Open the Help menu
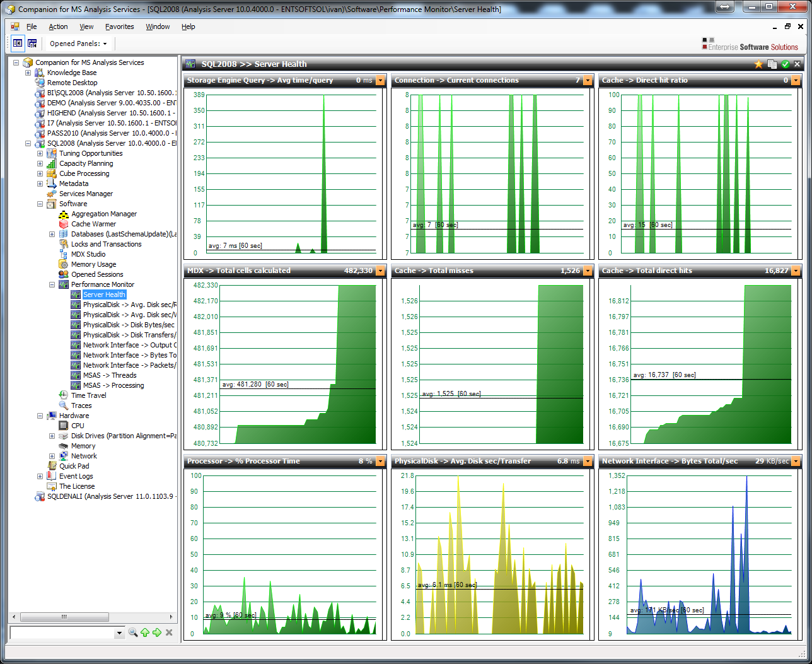The height and width of the screenshot is (664, 812). pos(188,26)
